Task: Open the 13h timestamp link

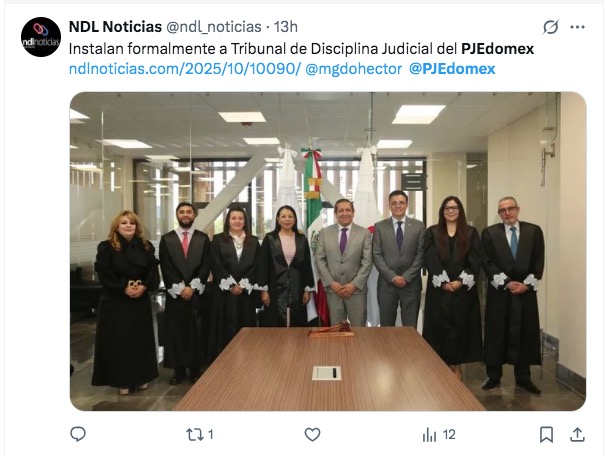Action: tap(286, 27)
